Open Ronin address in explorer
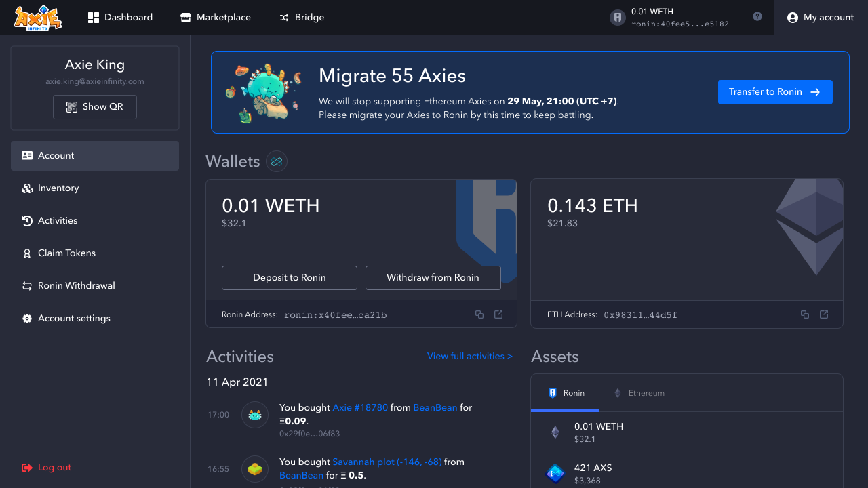The width and height of the screenshot is (868, 488). [498, 314]
